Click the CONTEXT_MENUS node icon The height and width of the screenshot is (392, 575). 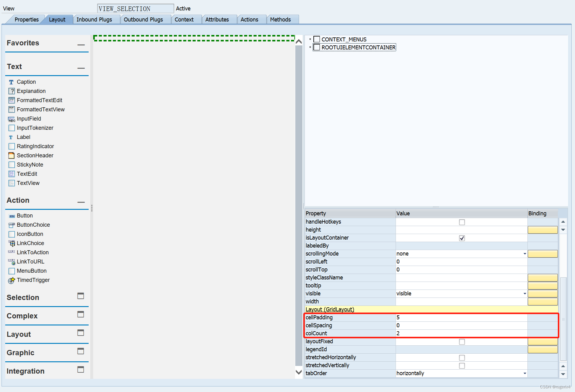pos(317,39)
